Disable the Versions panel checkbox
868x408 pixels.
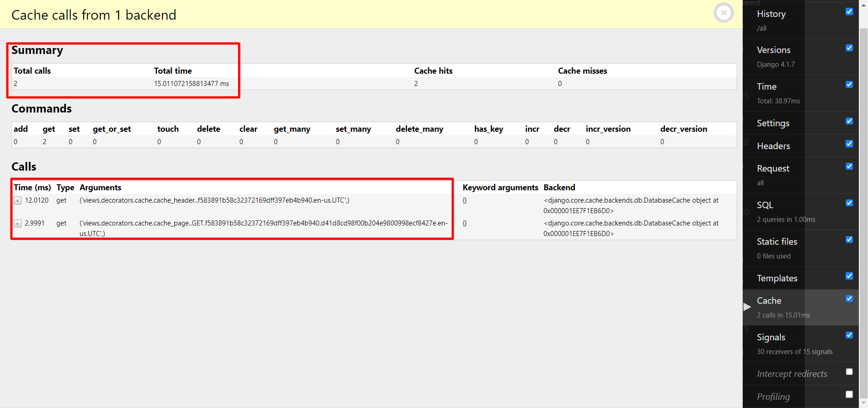(x=849, y=48)
